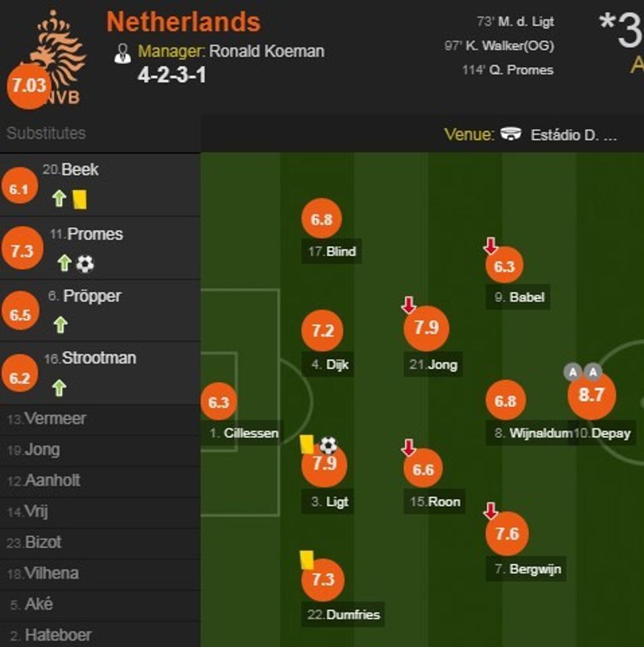Screen dimensions: 644x647
Task: Select Cillessen's 6.3 goalkeeper rating
Action: 218,402
